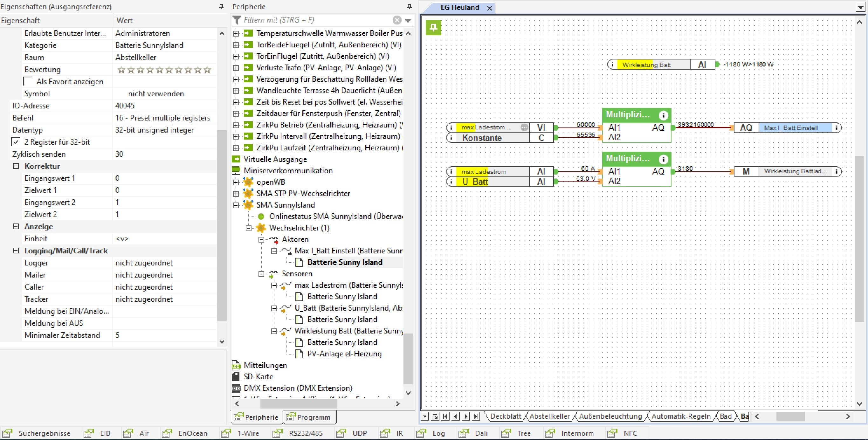Click the filter funnel icon in Peripherie
The width and height of the screenshot is (868, 440).
point(237,20)
